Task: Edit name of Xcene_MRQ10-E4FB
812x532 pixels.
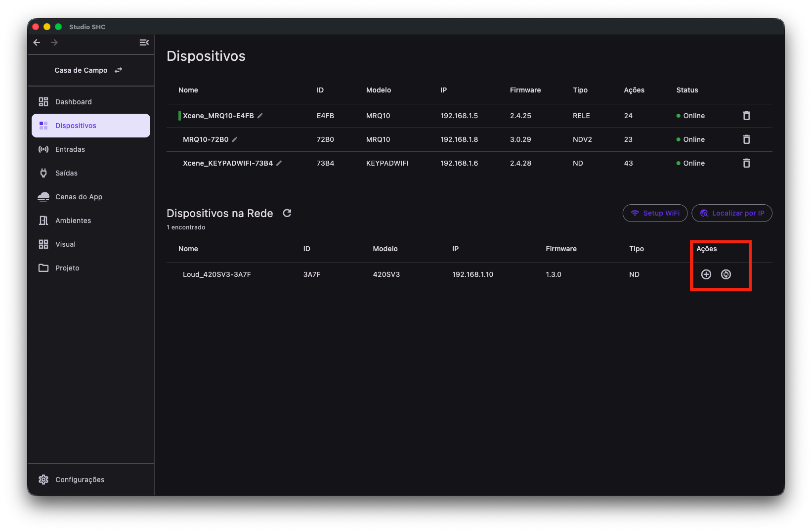Action: (260, 116)
